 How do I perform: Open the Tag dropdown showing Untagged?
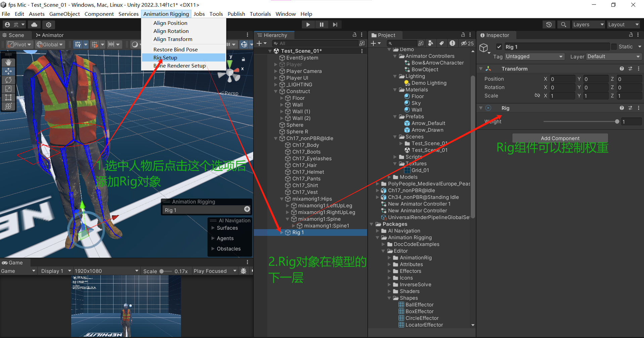point(534,56)
